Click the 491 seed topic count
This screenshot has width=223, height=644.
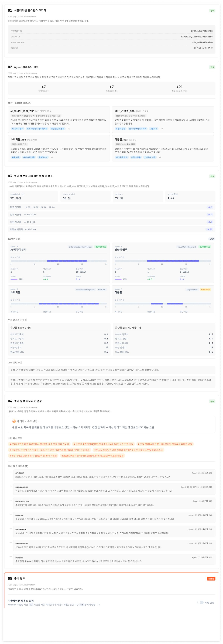pos(180,87)
